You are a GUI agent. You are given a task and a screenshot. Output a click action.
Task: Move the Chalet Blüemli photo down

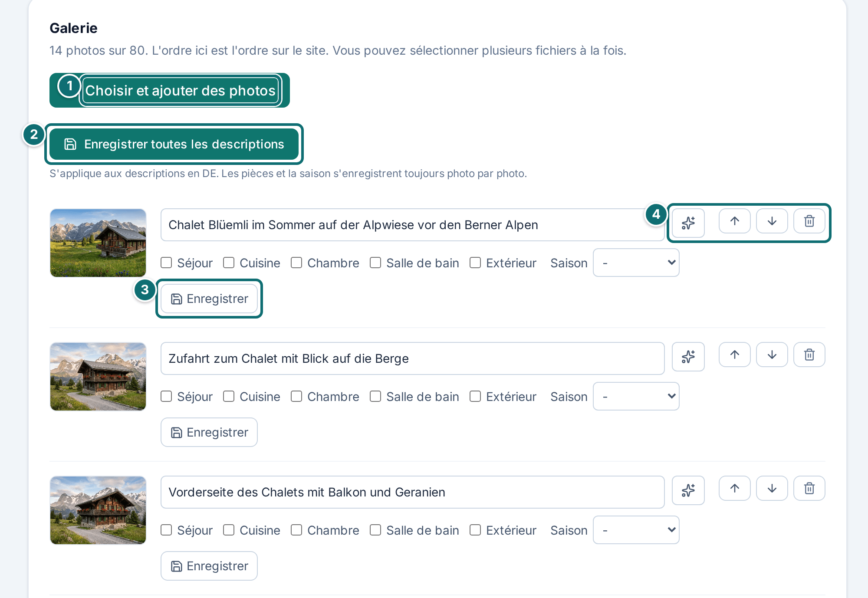pyautogui.click(x=772, y=221)
